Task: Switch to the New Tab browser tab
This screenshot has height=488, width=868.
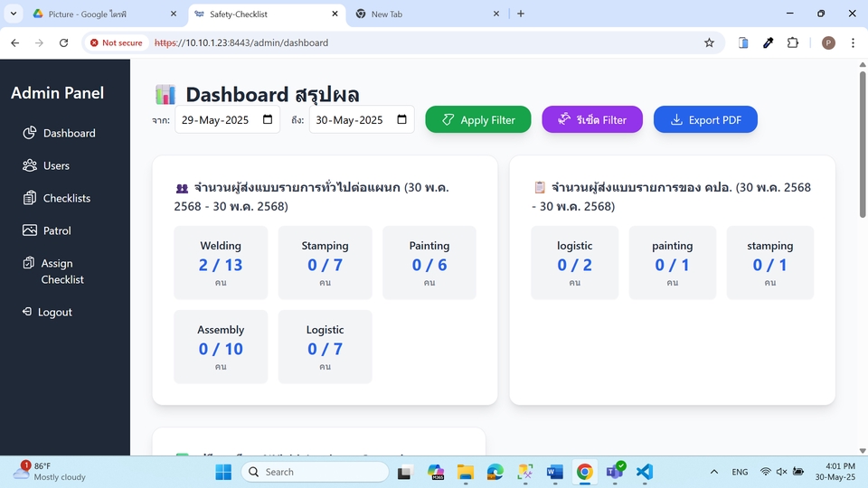Action: pos(426,14)
